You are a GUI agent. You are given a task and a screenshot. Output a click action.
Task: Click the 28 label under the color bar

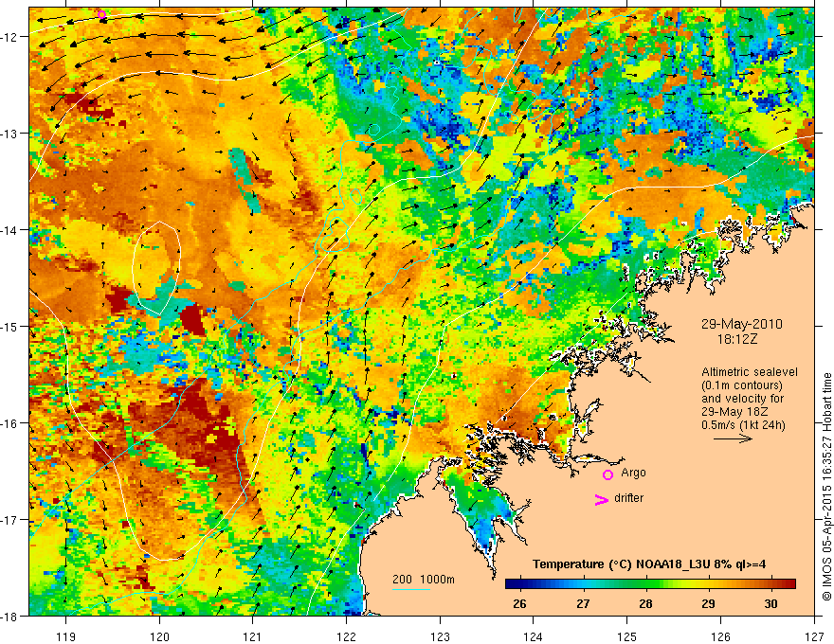tap(645, 603)
